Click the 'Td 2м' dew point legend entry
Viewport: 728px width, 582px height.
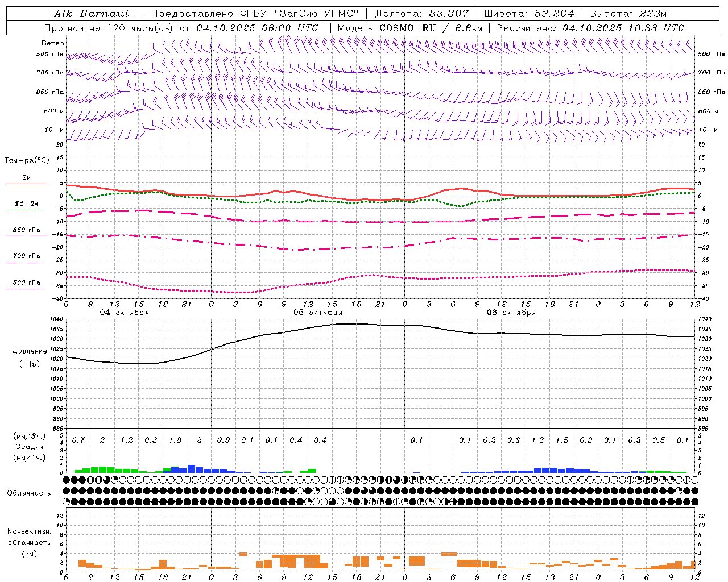pos(27,203)
